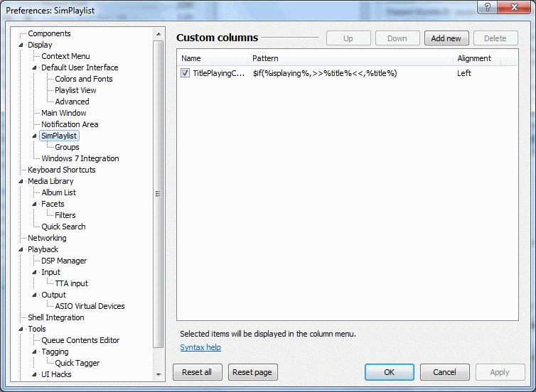Click the title bar help button

[488, 7]
